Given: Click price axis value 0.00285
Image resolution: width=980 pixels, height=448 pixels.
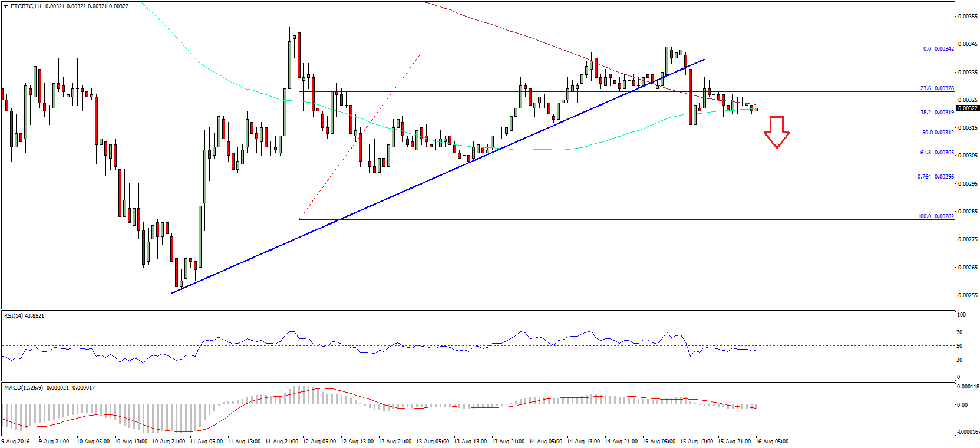Looking at the screenshot, I should [968, 212].
